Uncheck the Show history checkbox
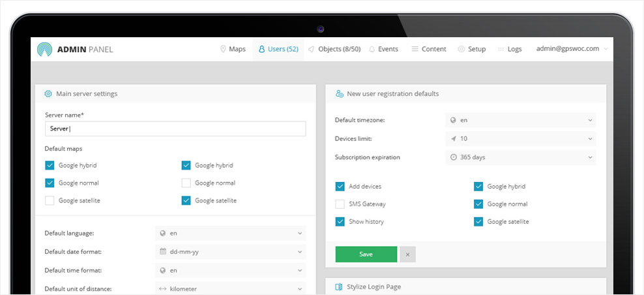 pos(340,222)
